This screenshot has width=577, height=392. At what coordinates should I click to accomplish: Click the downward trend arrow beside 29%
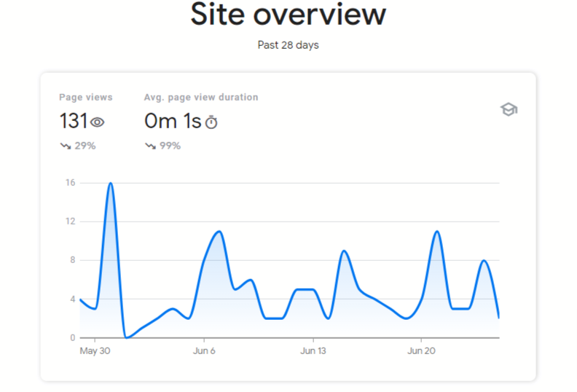pyautogui.click(x=65, y=146)
